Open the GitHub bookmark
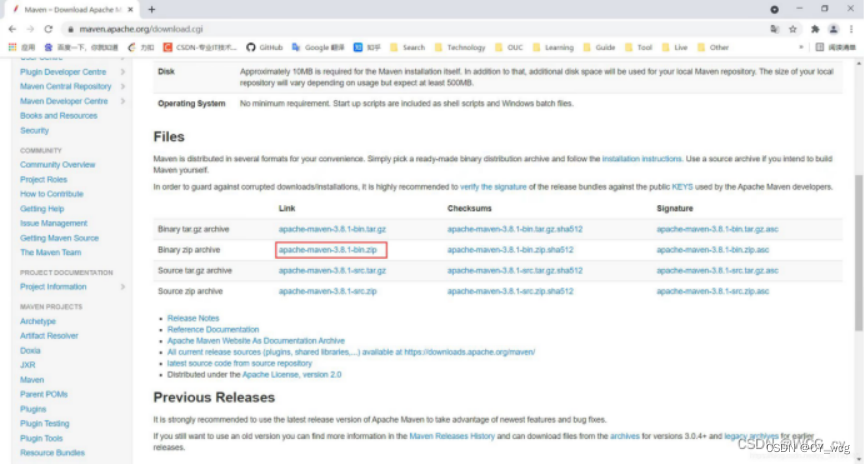Viewport: 865px width, 464px height. tap(264, 47)
